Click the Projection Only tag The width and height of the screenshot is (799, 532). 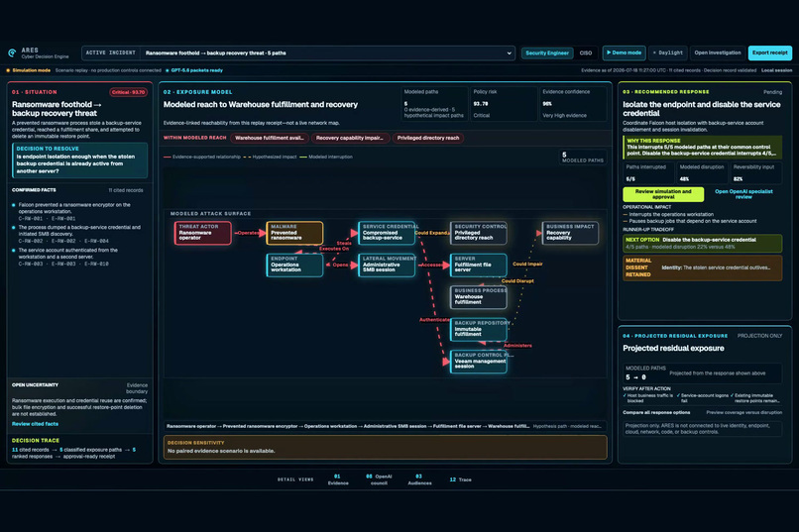pyautogui.click(x=759, y=336)
